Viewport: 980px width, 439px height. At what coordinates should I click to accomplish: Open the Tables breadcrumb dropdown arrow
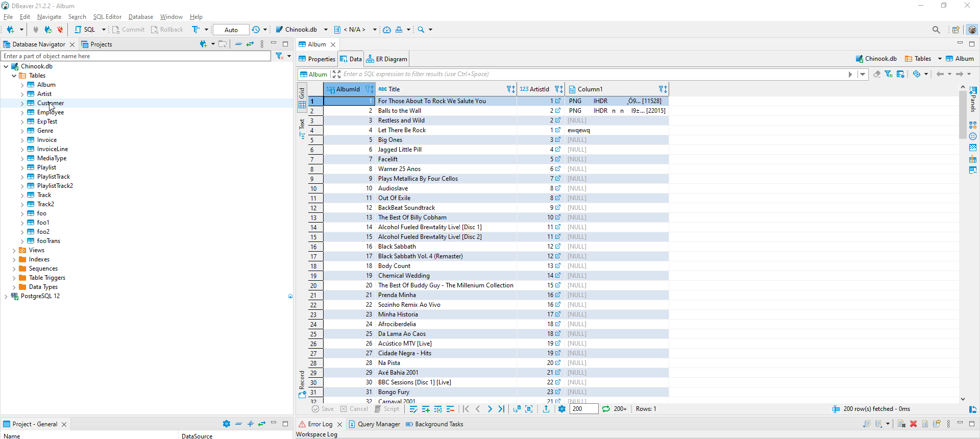click(940, 59)
